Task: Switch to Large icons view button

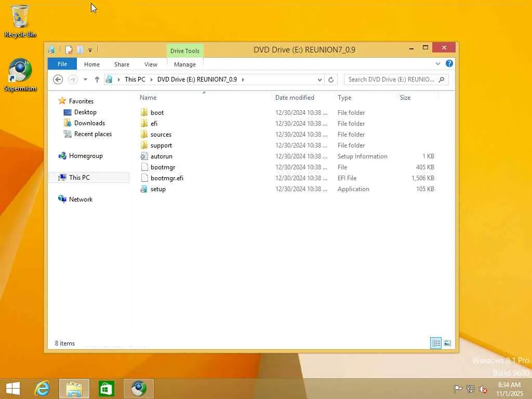Action: 447,343
